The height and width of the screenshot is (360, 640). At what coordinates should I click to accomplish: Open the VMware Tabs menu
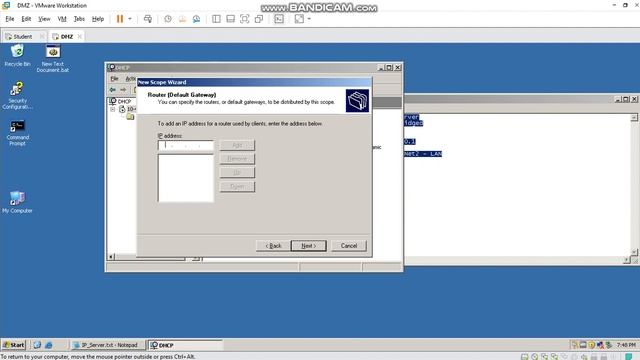[x=79, y=19]
